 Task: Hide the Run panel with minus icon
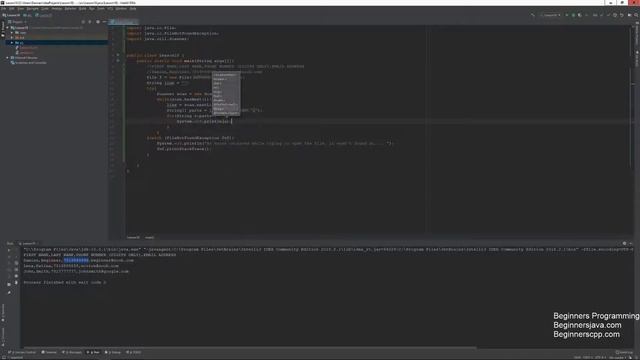click(631, 243)
